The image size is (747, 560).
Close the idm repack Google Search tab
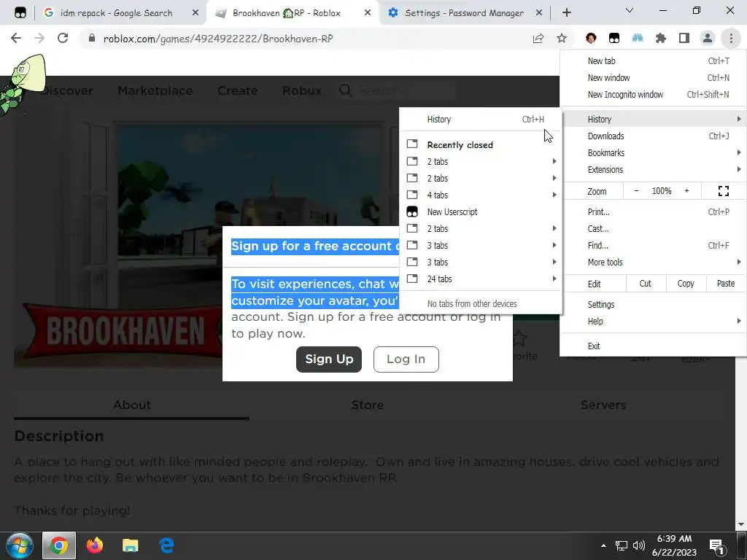click(196, 13)
